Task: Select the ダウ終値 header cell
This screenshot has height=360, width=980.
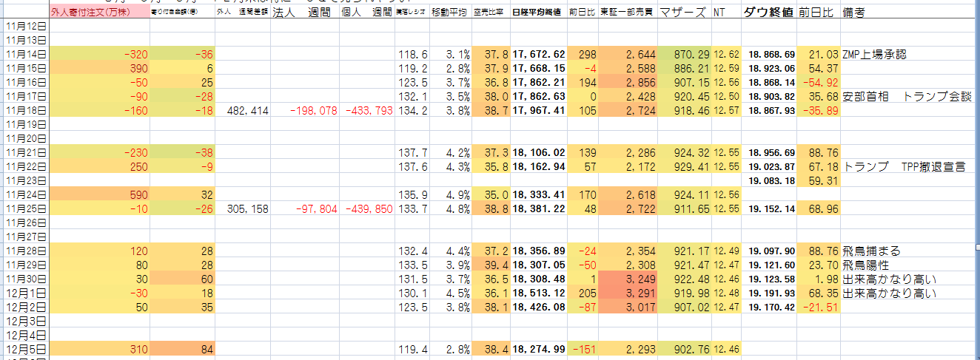Action: [x=768, y=13]
